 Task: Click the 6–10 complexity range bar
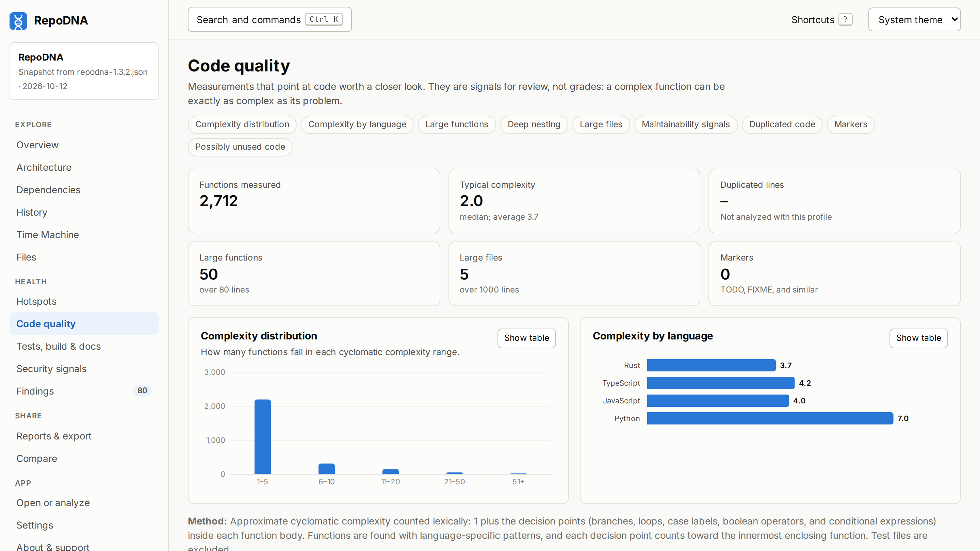326,468
